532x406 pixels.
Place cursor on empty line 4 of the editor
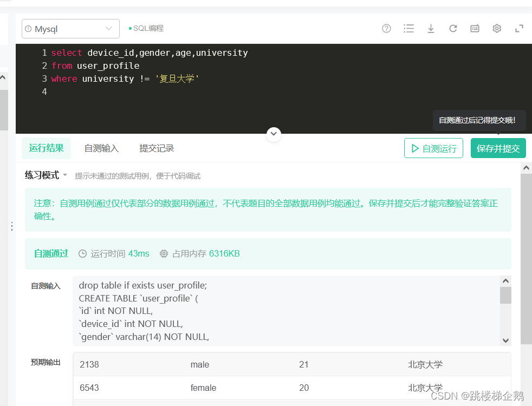pos(163,92)
